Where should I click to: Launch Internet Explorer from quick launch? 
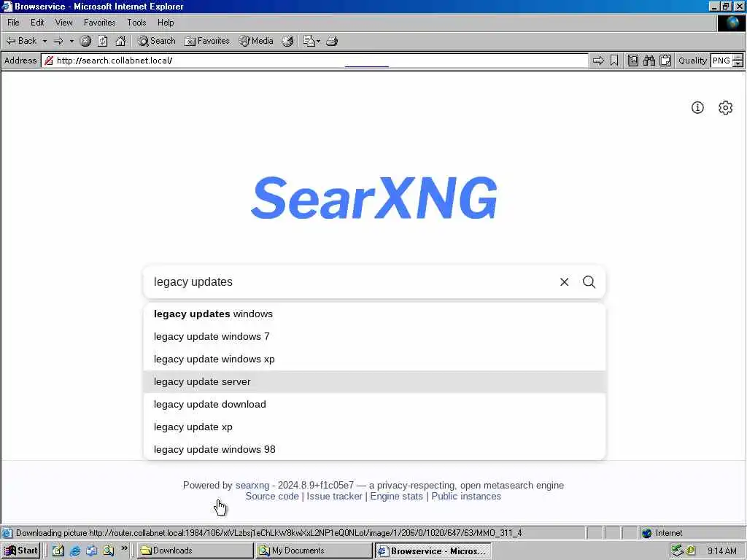tap(75, 551)
